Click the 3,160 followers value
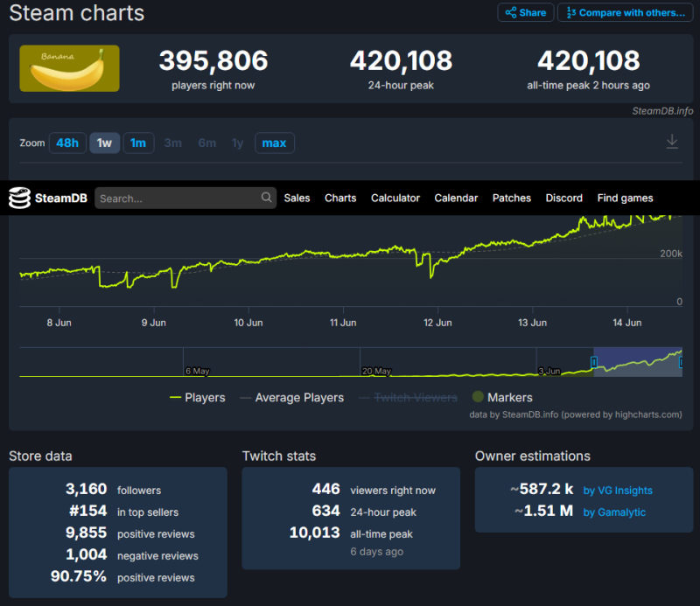Viewport: 700px width, 606px height. tap(86, 489)
